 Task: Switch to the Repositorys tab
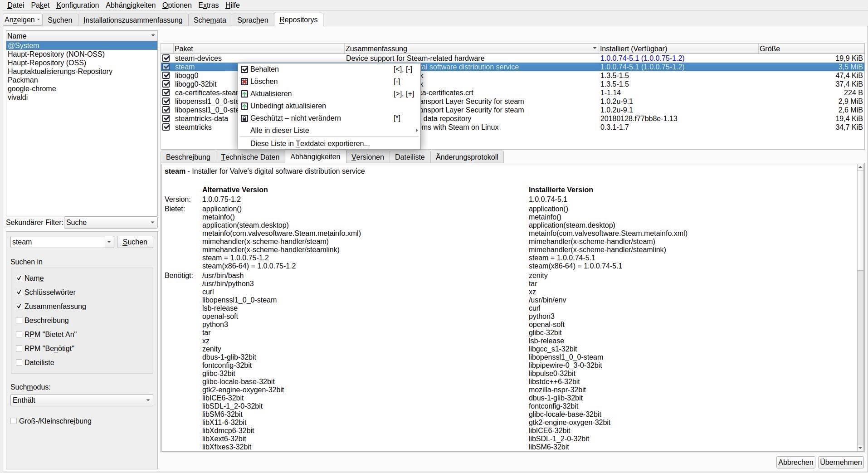298,20
